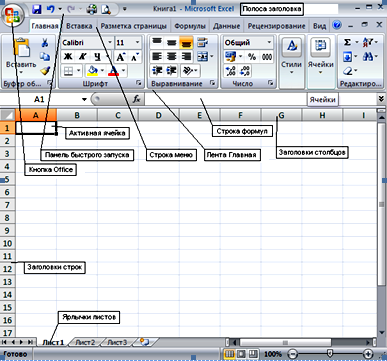Expand the Общий number format dropdown
387x361 pixels.
(269, 43)
